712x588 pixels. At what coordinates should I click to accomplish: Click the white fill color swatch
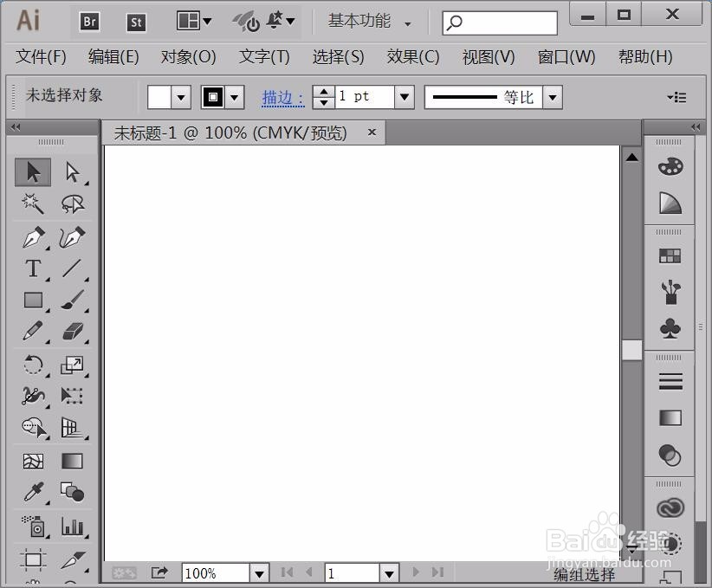[x=159, y=97]
